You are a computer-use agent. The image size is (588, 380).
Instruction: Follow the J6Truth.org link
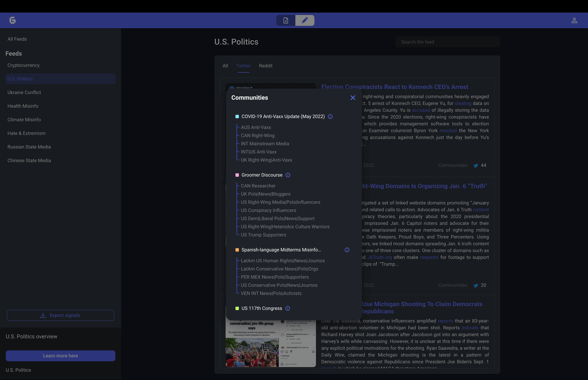(x=380, y=257)
